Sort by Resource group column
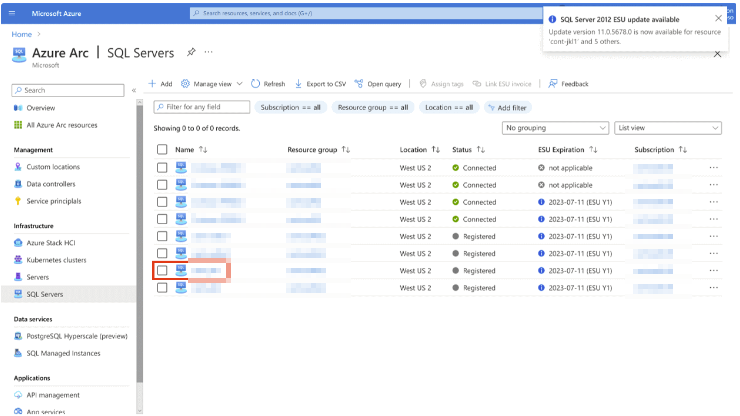 pos(319,150)
